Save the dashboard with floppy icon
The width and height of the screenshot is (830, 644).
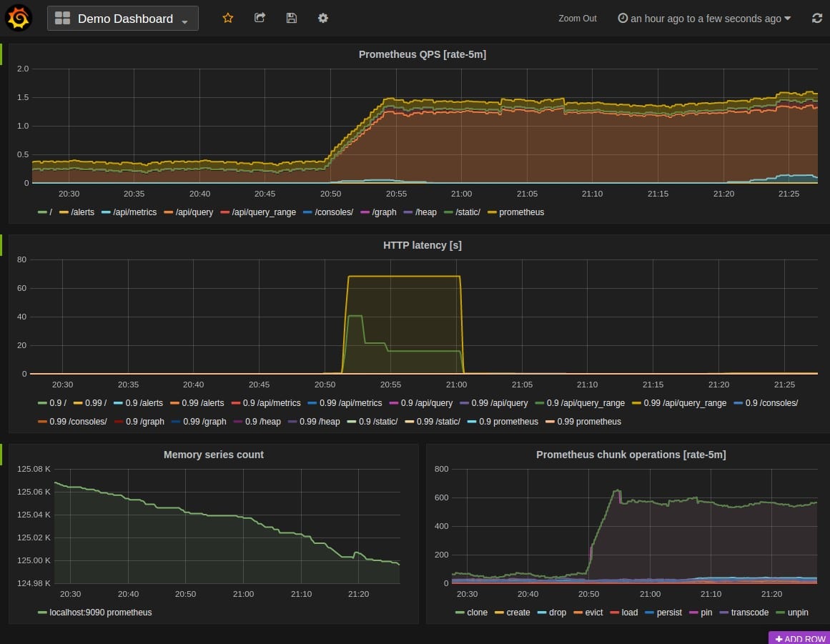point(291,18)
